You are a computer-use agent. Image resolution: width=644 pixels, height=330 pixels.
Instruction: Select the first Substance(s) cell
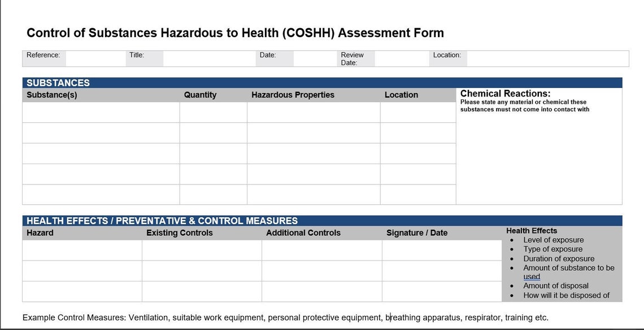click(x=101, y=112)
